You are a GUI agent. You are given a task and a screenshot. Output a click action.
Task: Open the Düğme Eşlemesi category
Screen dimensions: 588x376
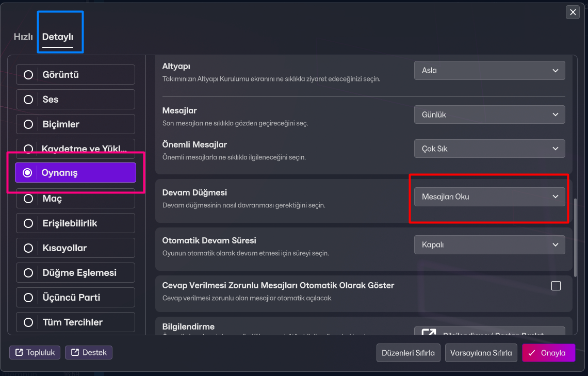click(x=75, y=272)
